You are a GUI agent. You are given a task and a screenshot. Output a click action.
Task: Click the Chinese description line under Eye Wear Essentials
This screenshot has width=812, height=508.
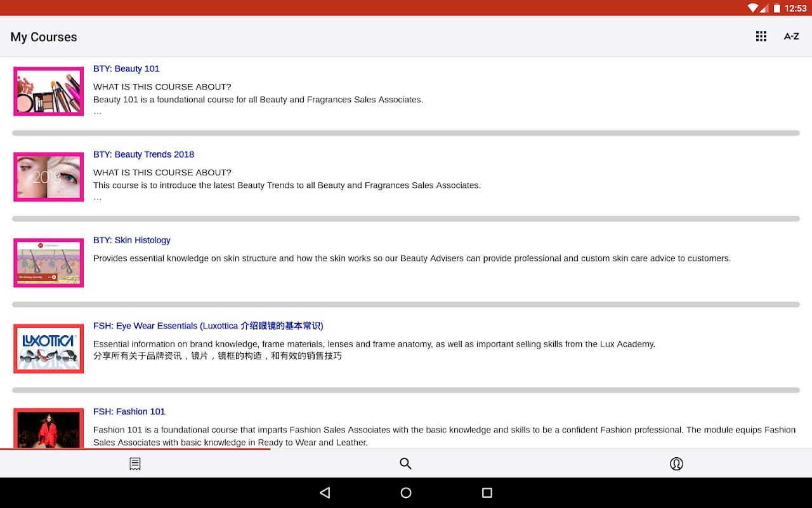click(218, 356)
